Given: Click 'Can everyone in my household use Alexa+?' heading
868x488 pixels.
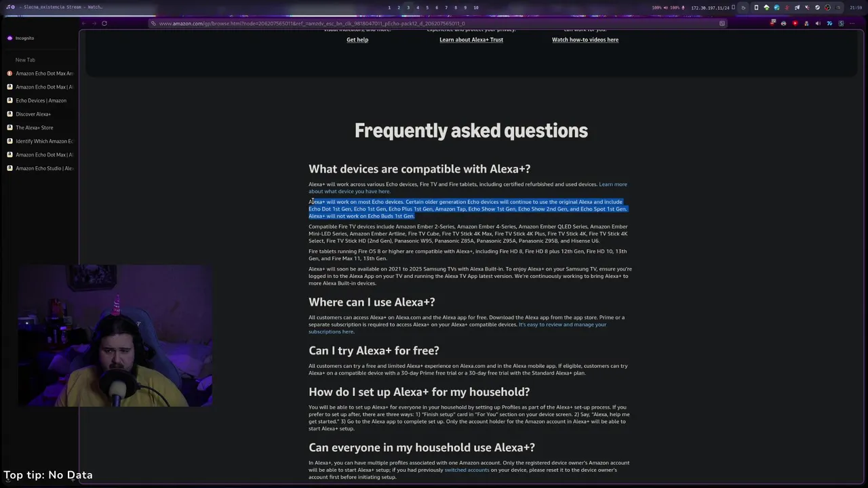Looking at the screenshot, I should [422, 447].
